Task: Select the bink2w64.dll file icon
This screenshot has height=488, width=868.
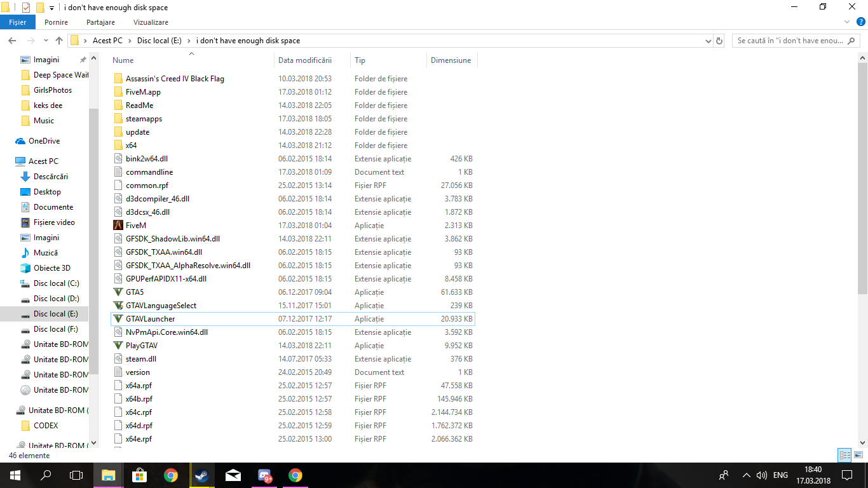Action: 118,159
